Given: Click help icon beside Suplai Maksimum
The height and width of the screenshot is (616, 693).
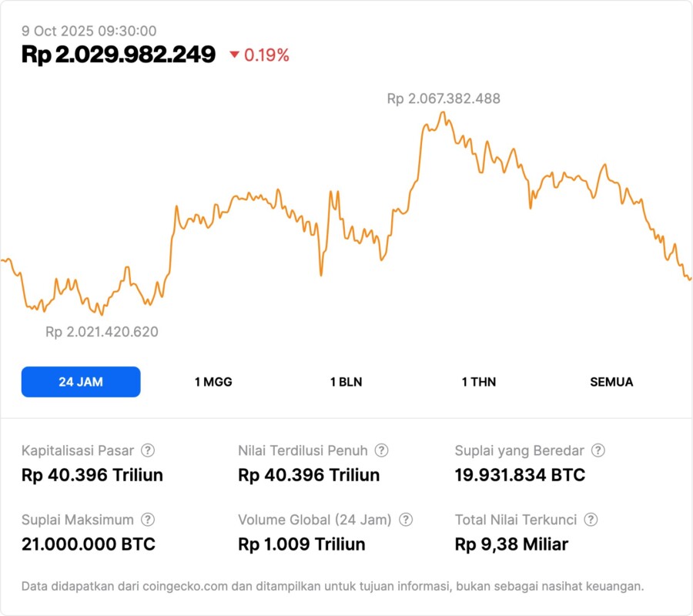Looking at the screenshot, I should (148, 520).
